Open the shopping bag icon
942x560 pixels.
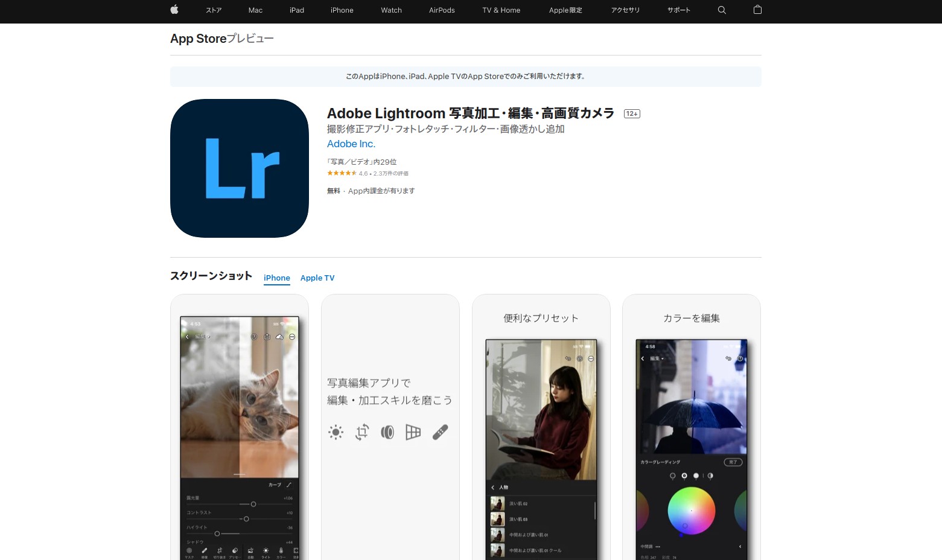coord(757,10)
